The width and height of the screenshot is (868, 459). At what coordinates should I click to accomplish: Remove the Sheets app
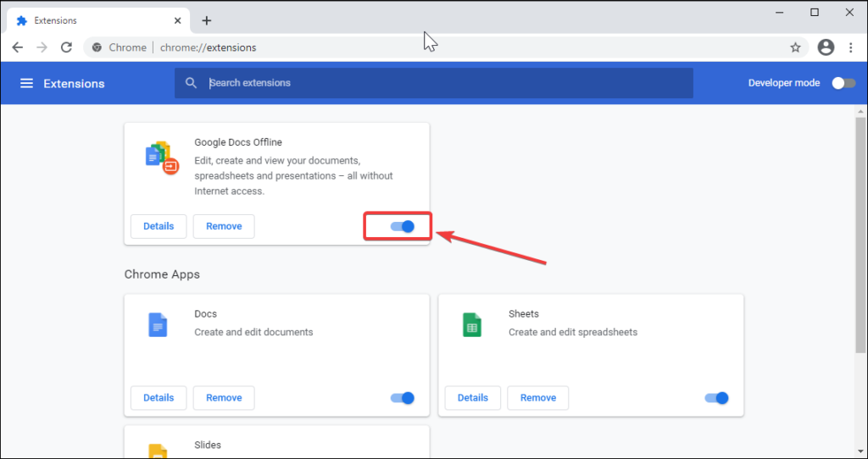coord(538,398)
